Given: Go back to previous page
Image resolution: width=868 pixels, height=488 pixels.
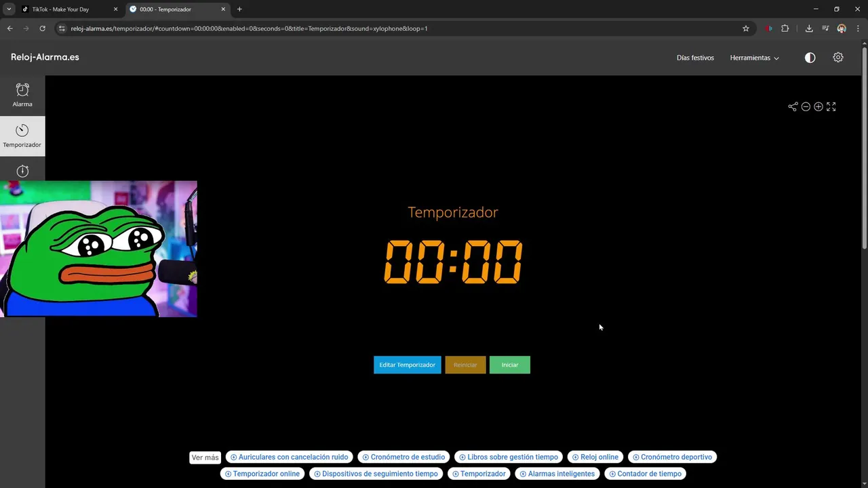Looking at the screenshot, I should pos(9,28).
